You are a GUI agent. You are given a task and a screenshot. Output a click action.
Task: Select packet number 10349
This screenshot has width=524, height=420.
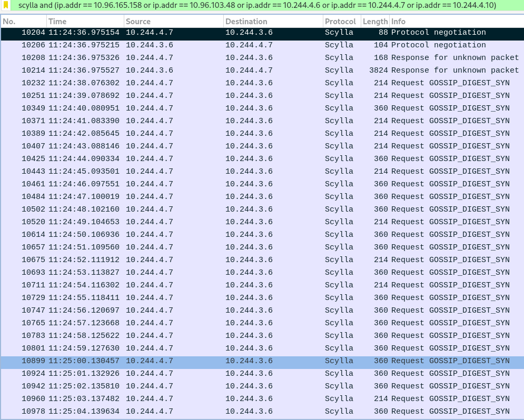click(x=262, y=108)
